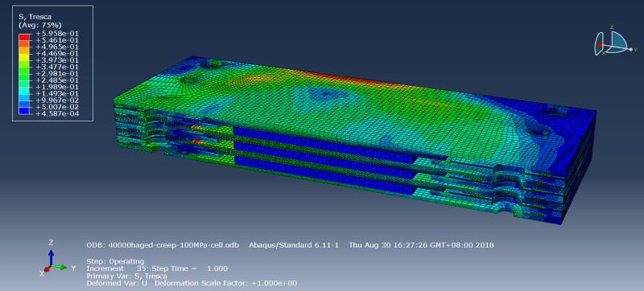Select the "S, Tresca" legend title
Image resolution: width=644 pixels, height=291 pixels.
pyautogui.click(x=35, y=17)
